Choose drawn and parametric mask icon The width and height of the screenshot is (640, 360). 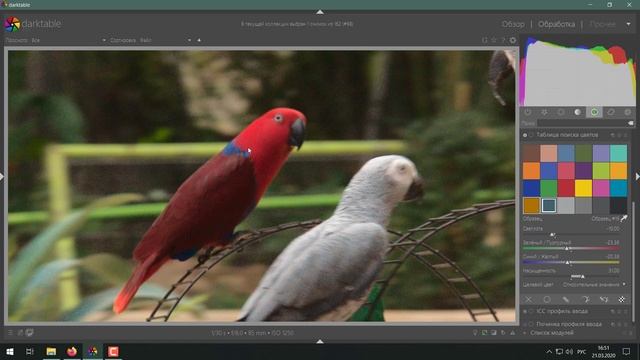(x=603, y=300)
